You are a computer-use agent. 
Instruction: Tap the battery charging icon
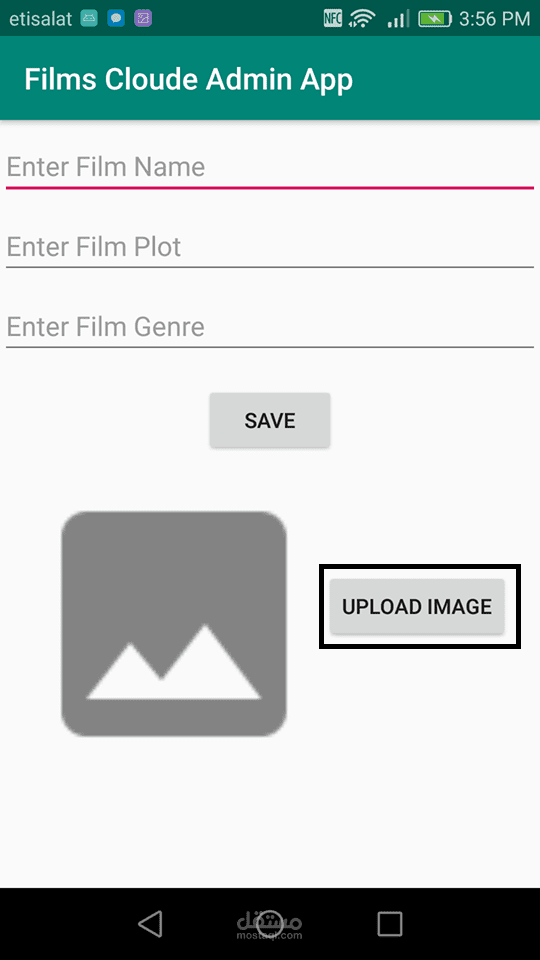click(x=435, y=19)
